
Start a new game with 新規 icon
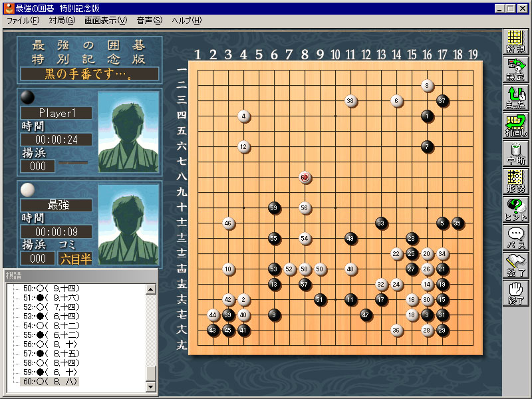pyautogui.click(x=515, y=43)
